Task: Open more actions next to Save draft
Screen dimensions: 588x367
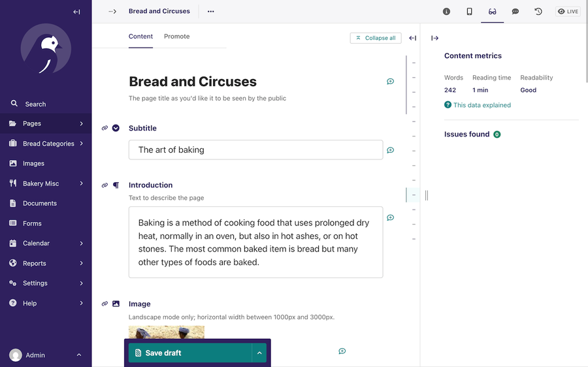Action: coord(259,353)
